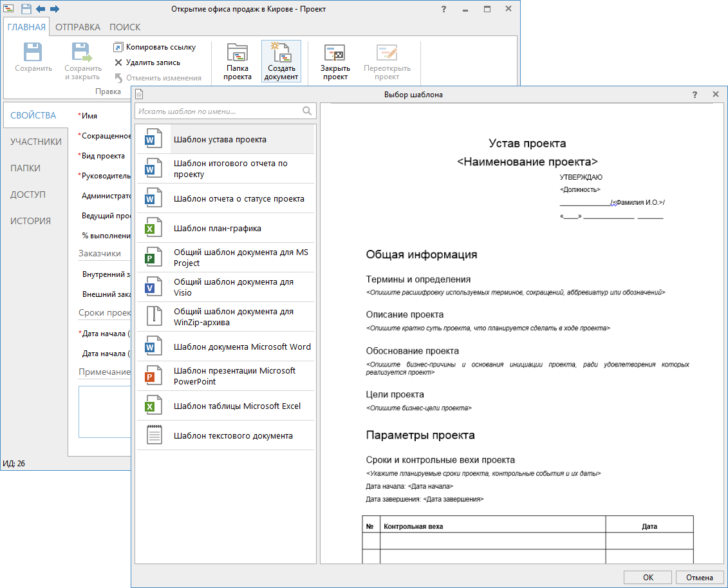The width and height of the screenshot is (728, 588).
Task: Open the ОТПРАВКА ribbon tab
Action: [77, 27]
